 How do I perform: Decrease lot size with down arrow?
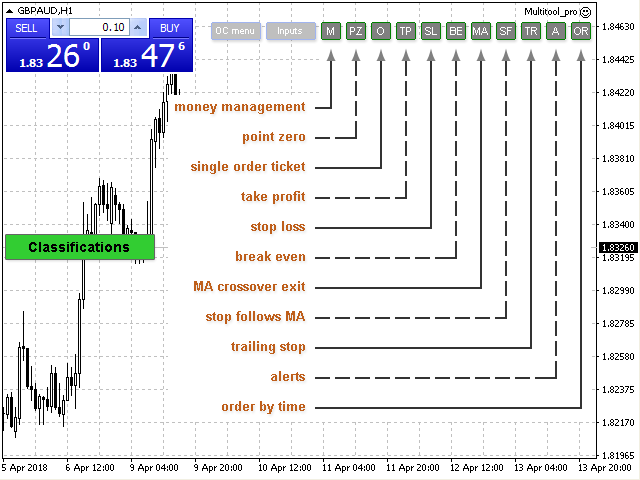click(x=60, y=27)
